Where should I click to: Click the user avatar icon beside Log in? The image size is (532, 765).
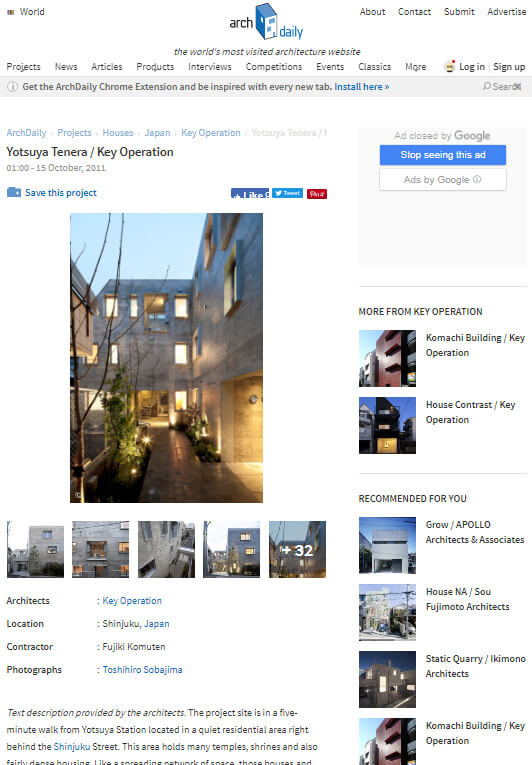tap(450, 66)
